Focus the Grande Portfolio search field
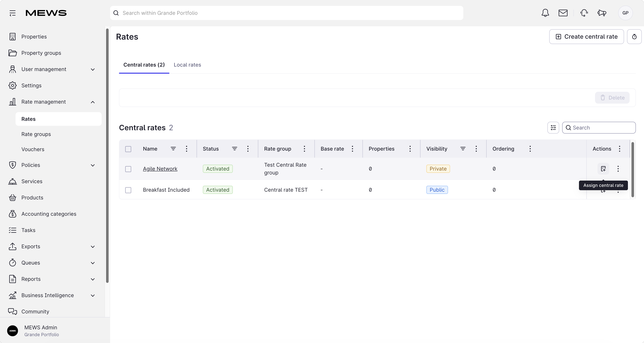The image size is (644, 343). click(x=287, y=13)
